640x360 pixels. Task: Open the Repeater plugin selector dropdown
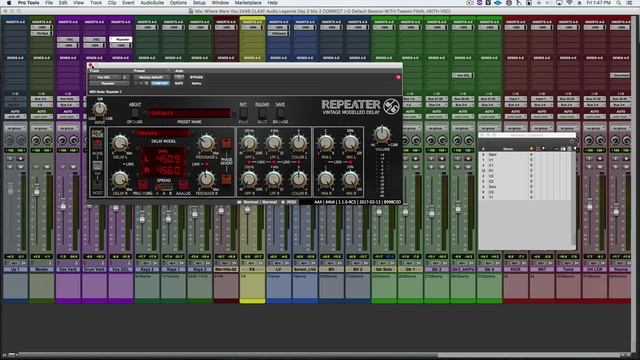[x=109, y=83]
